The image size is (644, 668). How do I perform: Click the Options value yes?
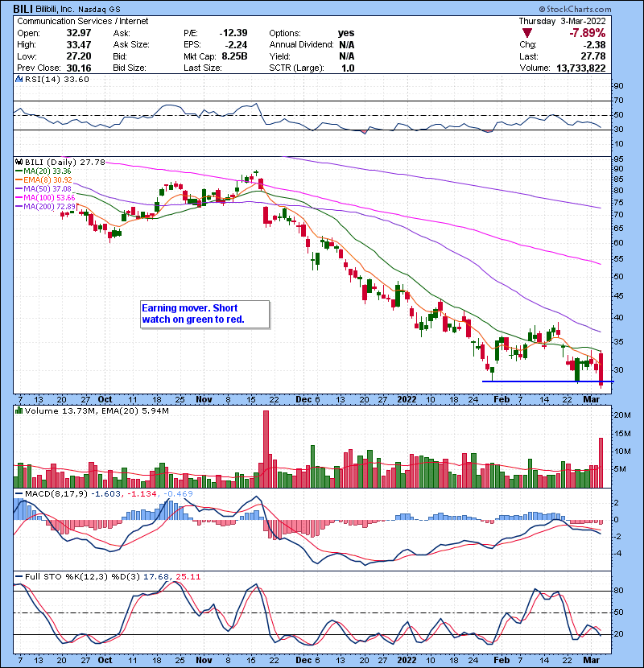tap(346, 33)
